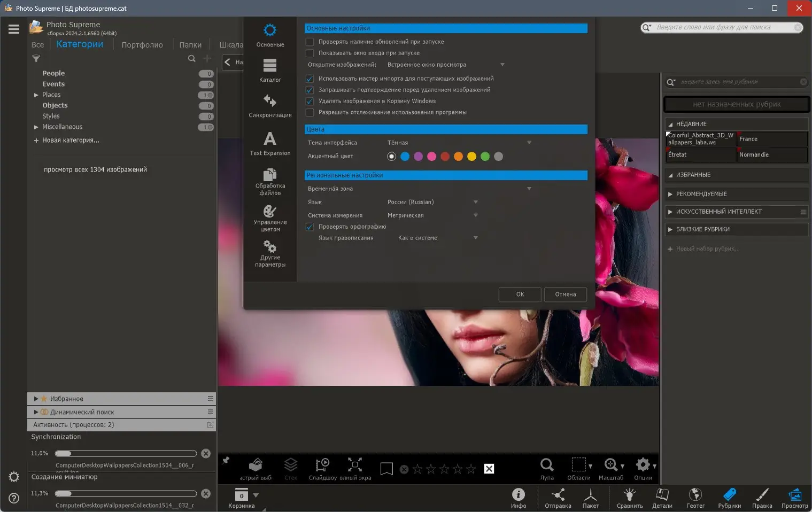
Task: Open the Язык language dropdown
Action: click(432, 202)
